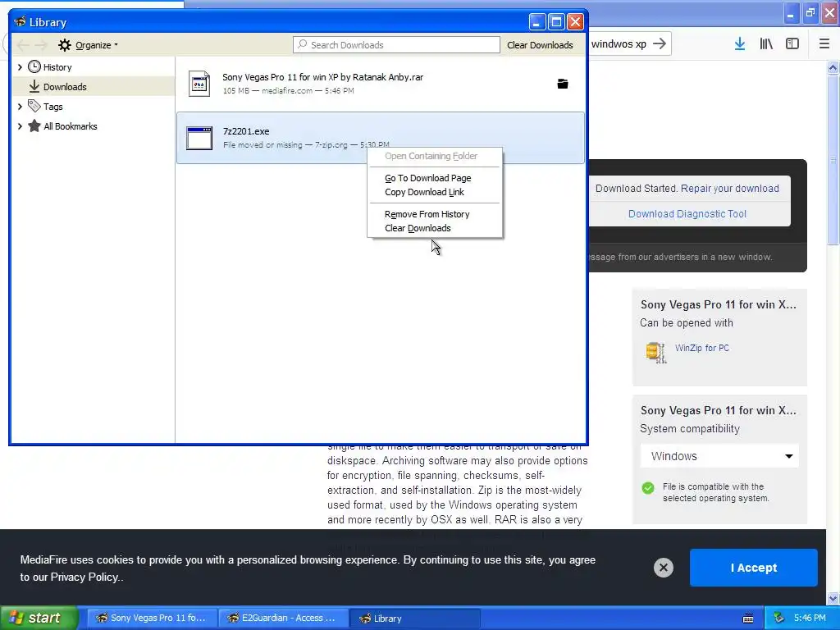The width and height of the screenshot is (840, 630).
Task: Click page scrollbar down arrow
Action: [833, 598]
